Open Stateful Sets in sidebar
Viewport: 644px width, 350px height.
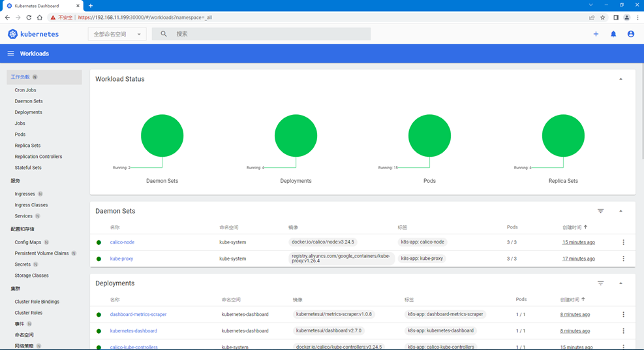[x=28, y=168]
